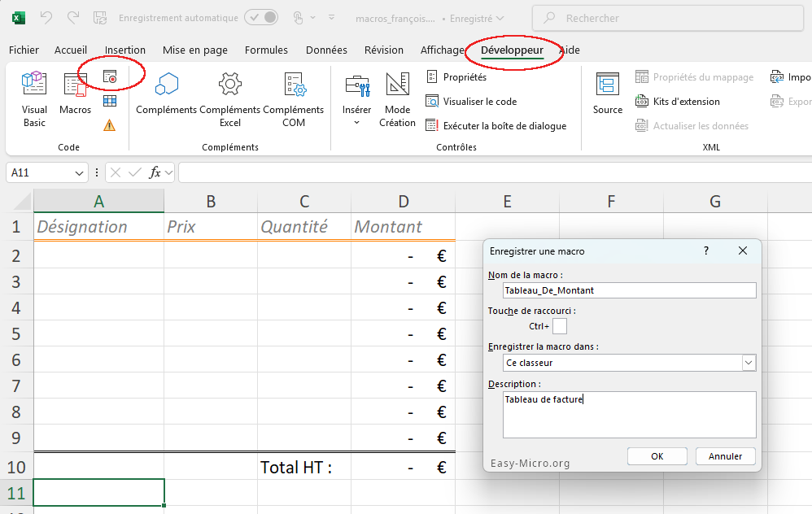Click the Ctrl+ shortcut key box
812x514 pixels.
pyautogui.click(x=560, y=326)
